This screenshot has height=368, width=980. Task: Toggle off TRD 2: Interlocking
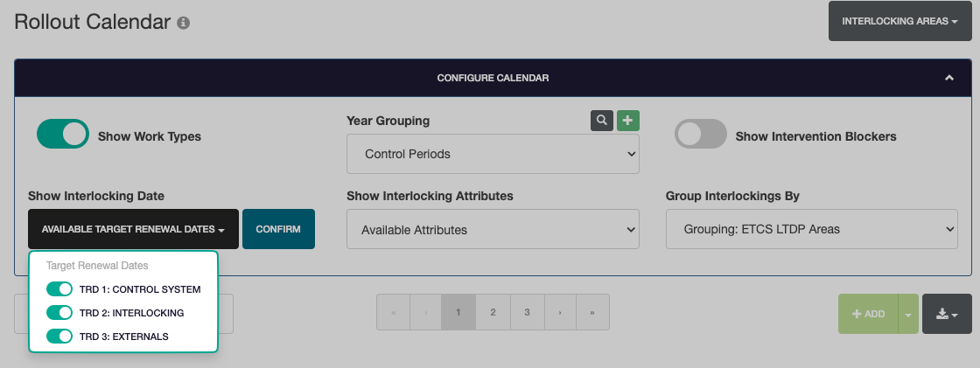click(x=59, y=312)
